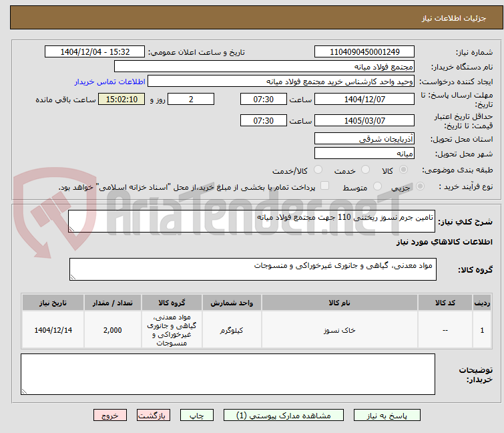Image resolution: width=504 pixels, height=433 pixels.
Task: Click the city field میانه
Action: (x=364, y=154)
